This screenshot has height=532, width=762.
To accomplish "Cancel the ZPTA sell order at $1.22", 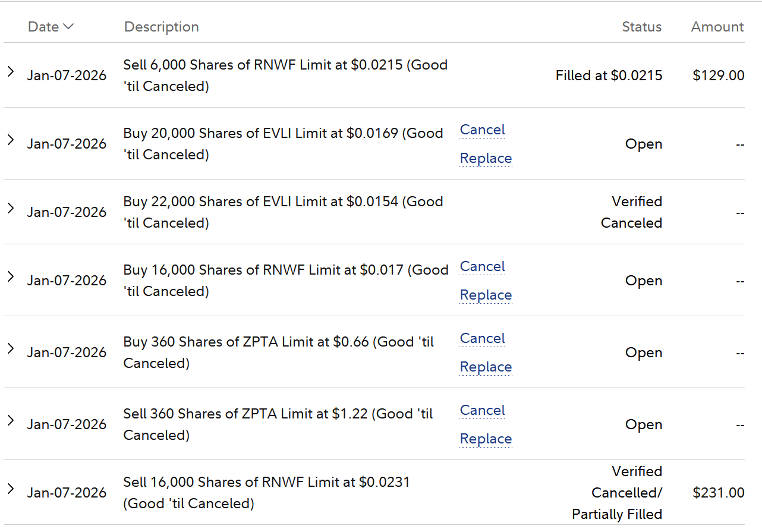I will [x=482, y=411].
